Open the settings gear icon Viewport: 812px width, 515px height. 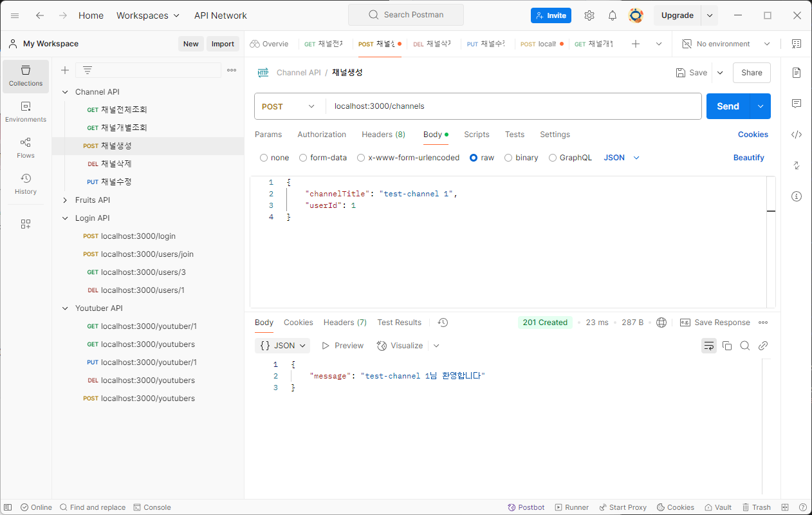click(x=589, y=15)
